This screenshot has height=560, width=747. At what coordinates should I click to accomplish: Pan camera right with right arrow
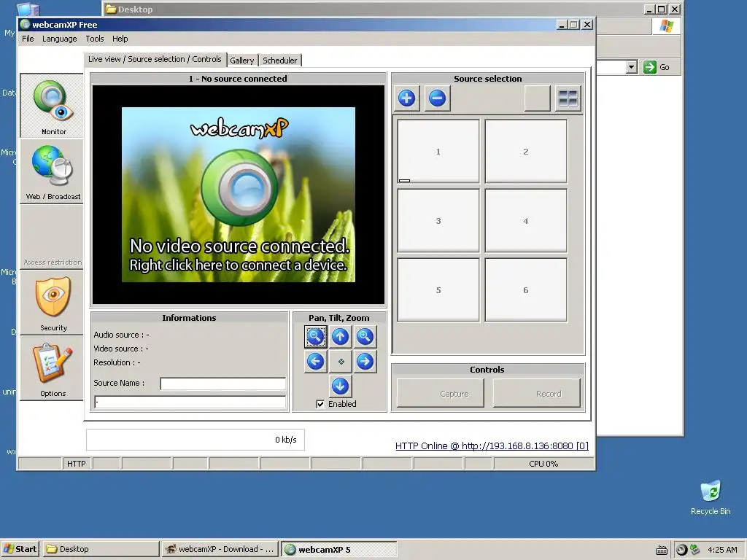coord(365,362)
